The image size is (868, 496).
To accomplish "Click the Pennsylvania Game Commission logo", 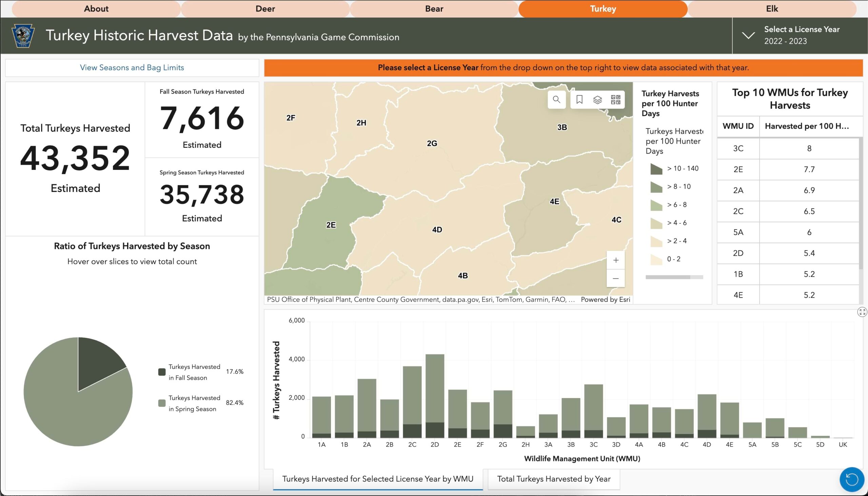I will tap(23, 35).
